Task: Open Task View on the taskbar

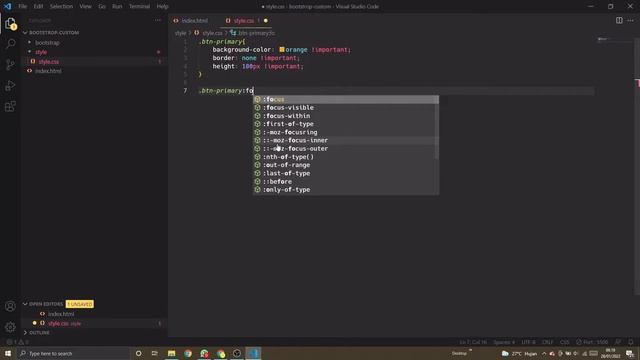Action: click(x=155, y=353)
